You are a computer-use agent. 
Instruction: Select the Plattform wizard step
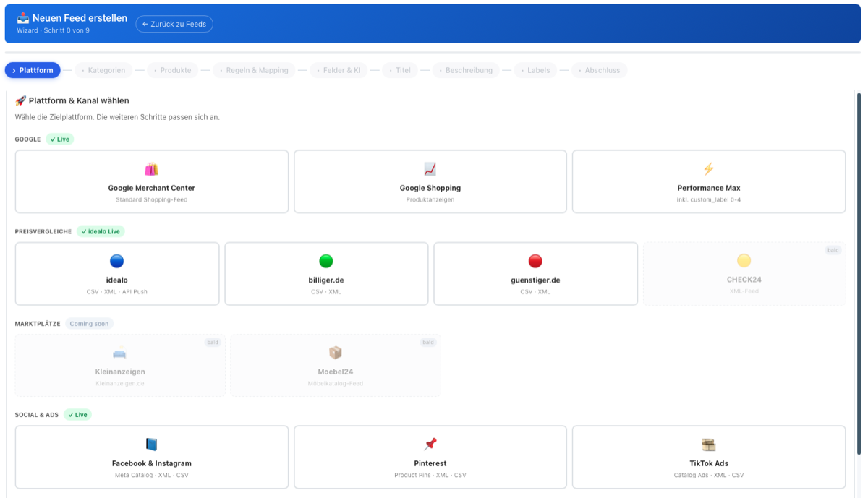(x=33, y=70)
